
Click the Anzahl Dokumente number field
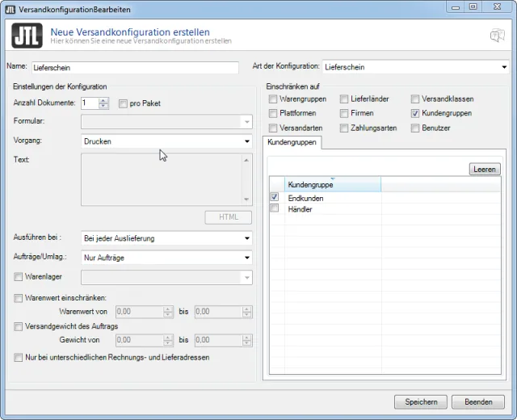pyautogui.click(x=90, y=103)
